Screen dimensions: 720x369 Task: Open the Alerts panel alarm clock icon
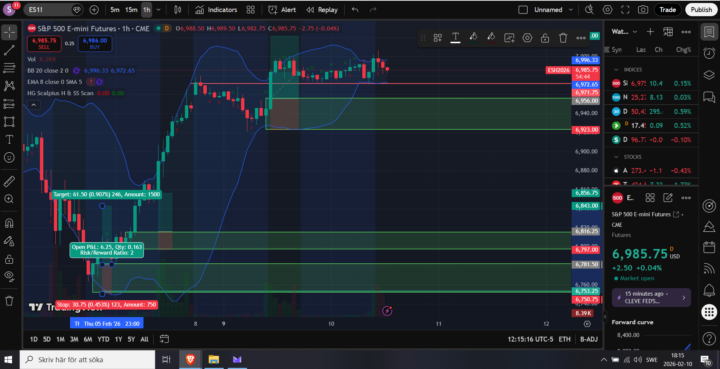tap(709, 53)
